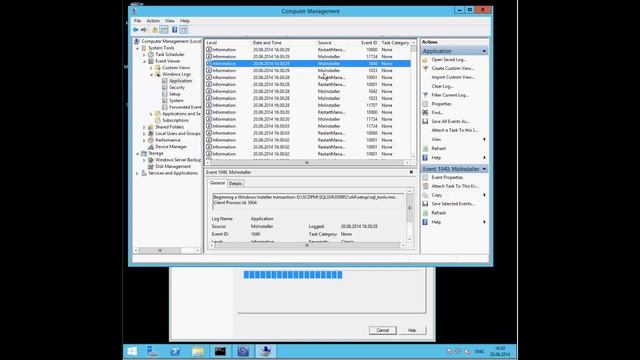Collapse the Event Viewer tree node
Image resolution: width=640 pixels, height=360 pixels.
144,61
